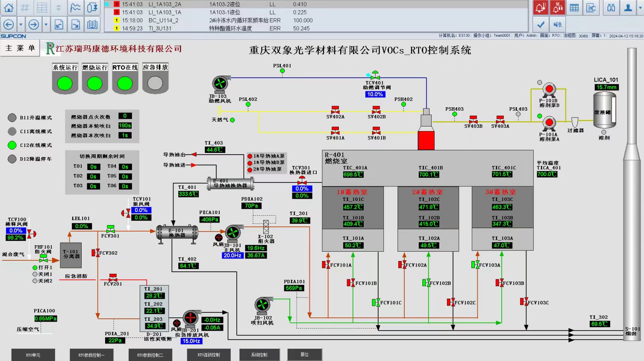This screenshot has height=361, width=644.
Task: Switch to RTO单元 page
Action: click(x=33, y=355)
